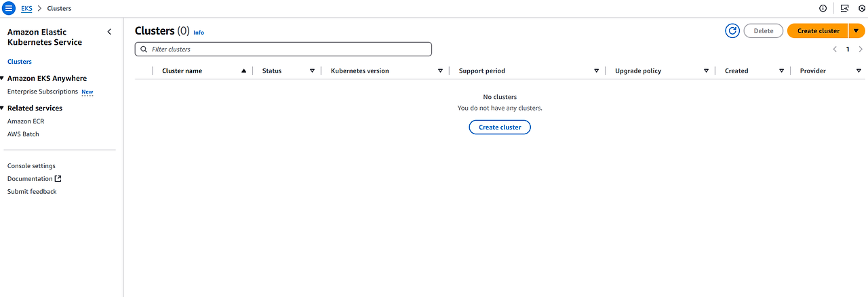Screen dimensions: 868x297
Task: Open Amazon ECR from Related services
Action: 26,121
